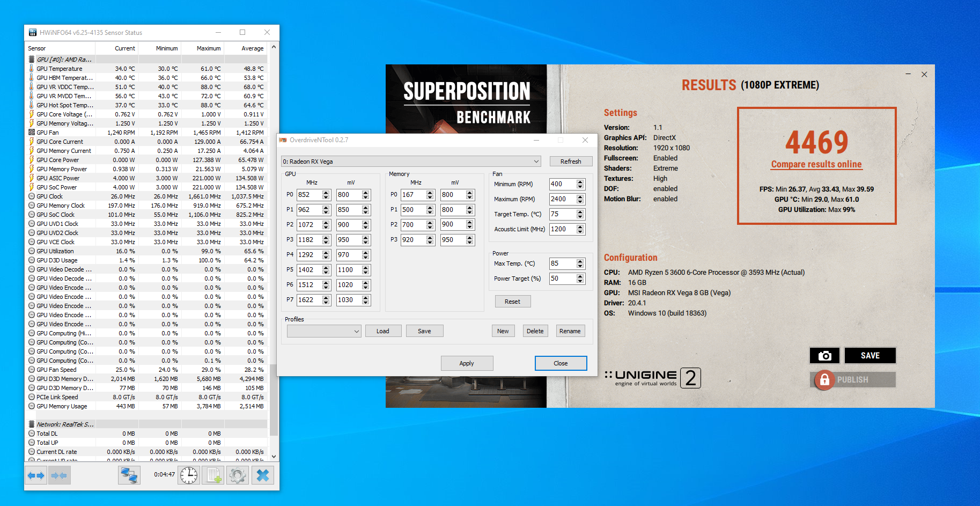980x506 pixels.
Task: Click the OverdriveNTool title bar app icon
Action: tap(283, 140)
